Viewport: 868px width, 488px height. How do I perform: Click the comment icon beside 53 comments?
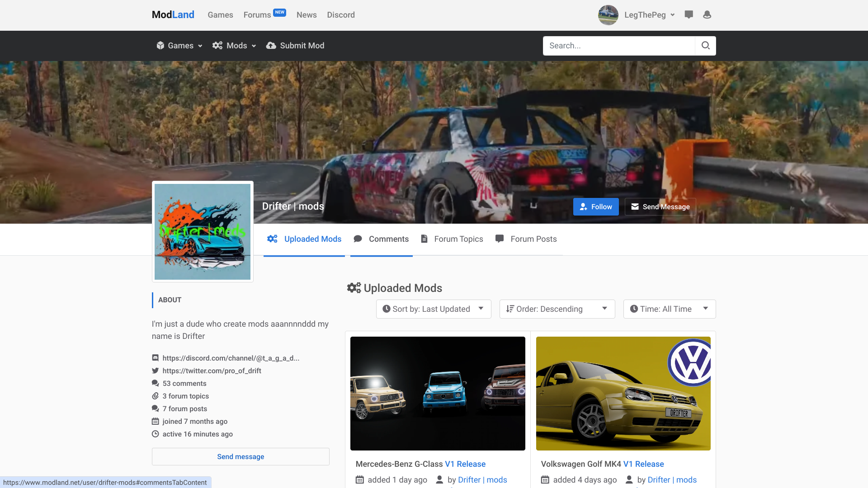(x=155, y=383)
